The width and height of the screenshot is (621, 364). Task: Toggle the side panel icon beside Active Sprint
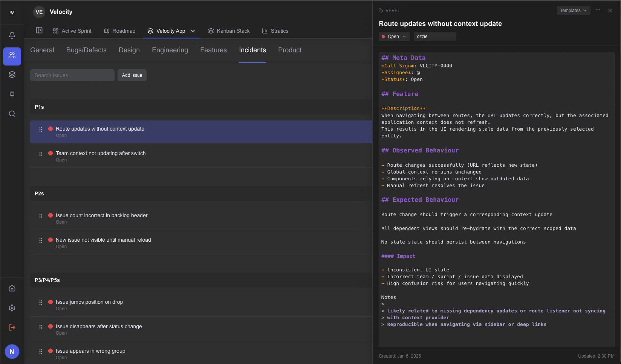(39, 30)
